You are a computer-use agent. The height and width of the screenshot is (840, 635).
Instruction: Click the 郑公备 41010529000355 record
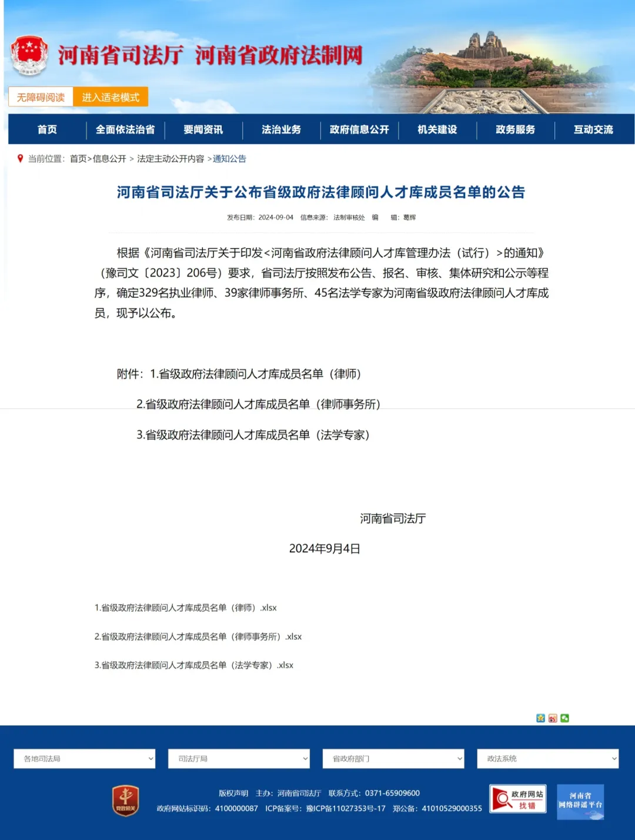coord(437,808)
